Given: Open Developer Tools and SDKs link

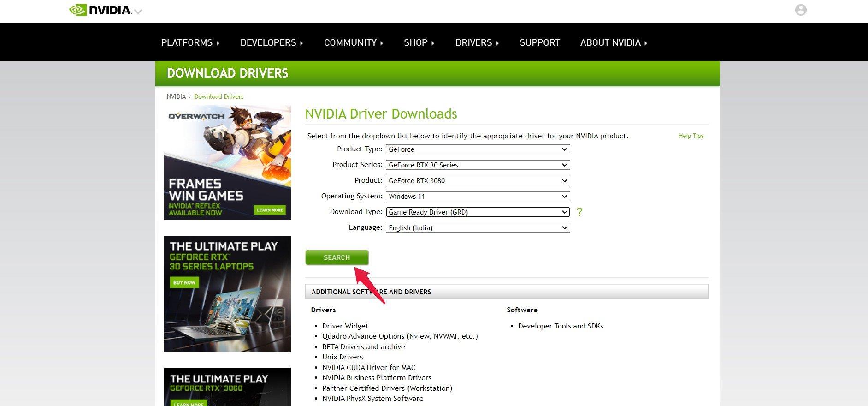Looking at the screenshot, I should pyautogui.click(x=561, y=326).
